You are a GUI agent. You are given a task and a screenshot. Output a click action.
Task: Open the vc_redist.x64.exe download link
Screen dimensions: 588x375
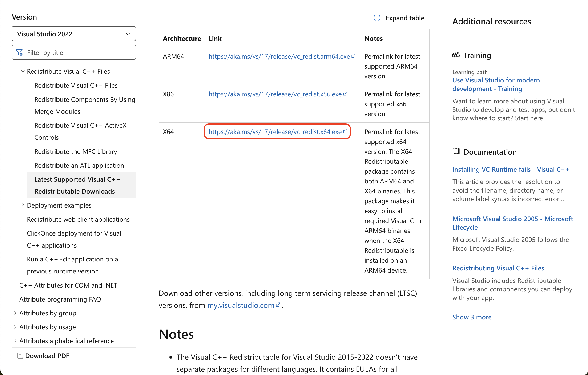275,132
